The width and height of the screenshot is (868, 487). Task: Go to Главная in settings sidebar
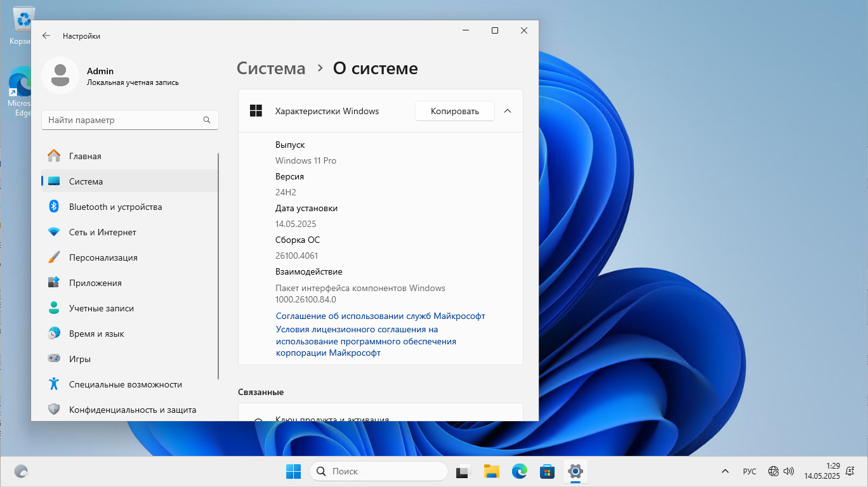coord(85,156)
